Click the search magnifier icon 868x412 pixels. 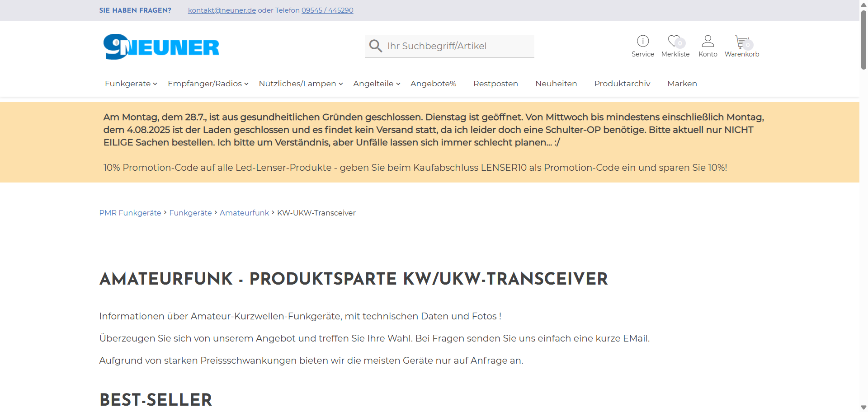pos(375,46)
